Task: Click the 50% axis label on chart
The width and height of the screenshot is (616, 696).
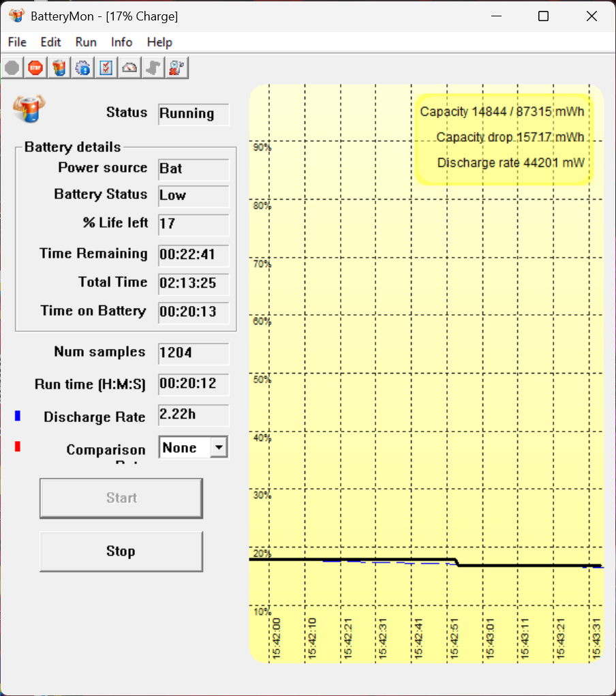Action: point(262,380)
